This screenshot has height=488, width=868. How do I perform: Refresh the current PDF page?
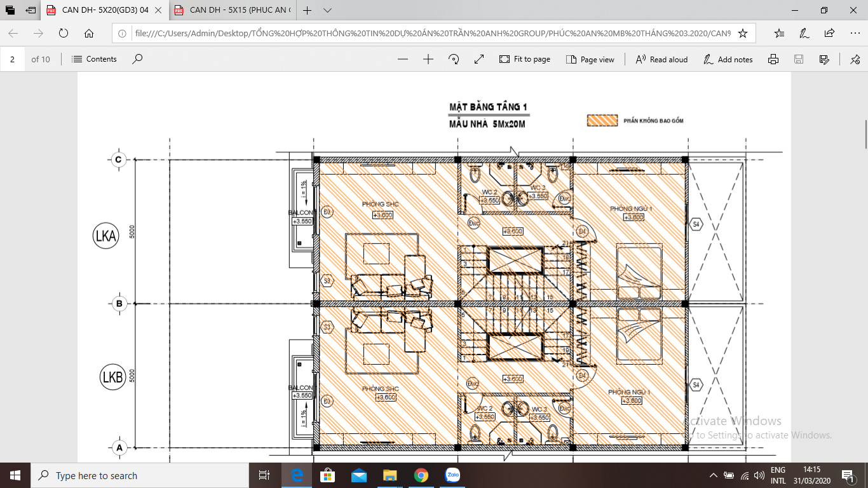pyautogui.click(x=64, y=33)
